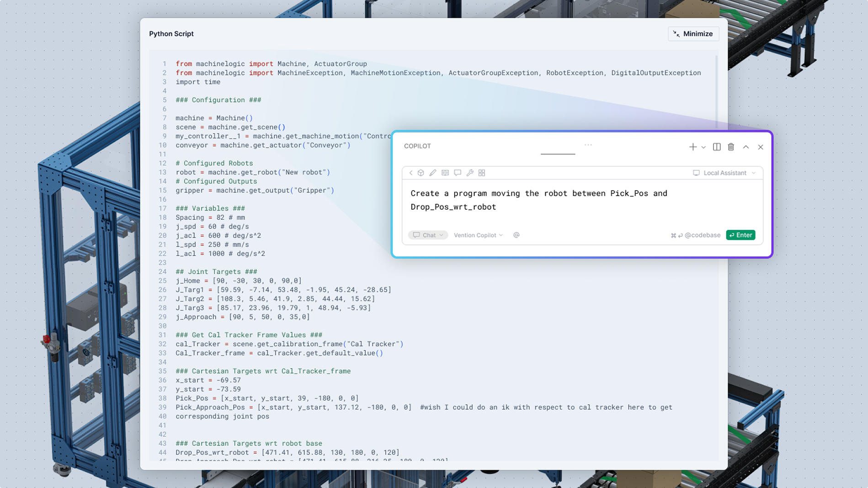Collapse the Copilot panel with the up chevron
The width and height of the screenshot is (868, 488).
[746, 147]
